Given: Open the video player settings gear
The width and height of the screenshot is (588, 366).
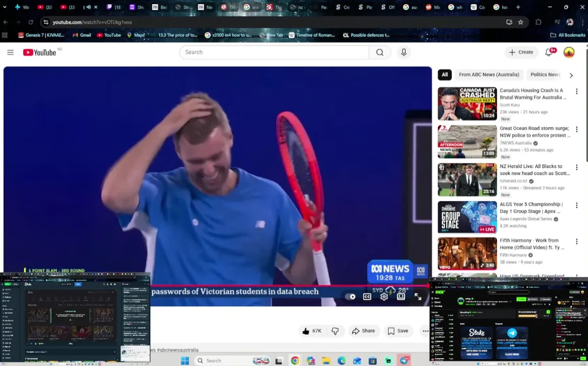Looking at the screenshot, I should tap(384, 297).
